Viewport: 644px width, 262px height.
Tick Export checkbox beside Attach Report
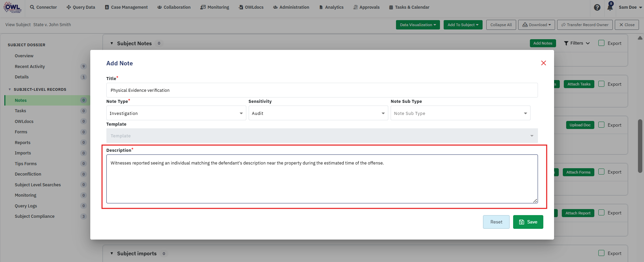tap(601, 212)
